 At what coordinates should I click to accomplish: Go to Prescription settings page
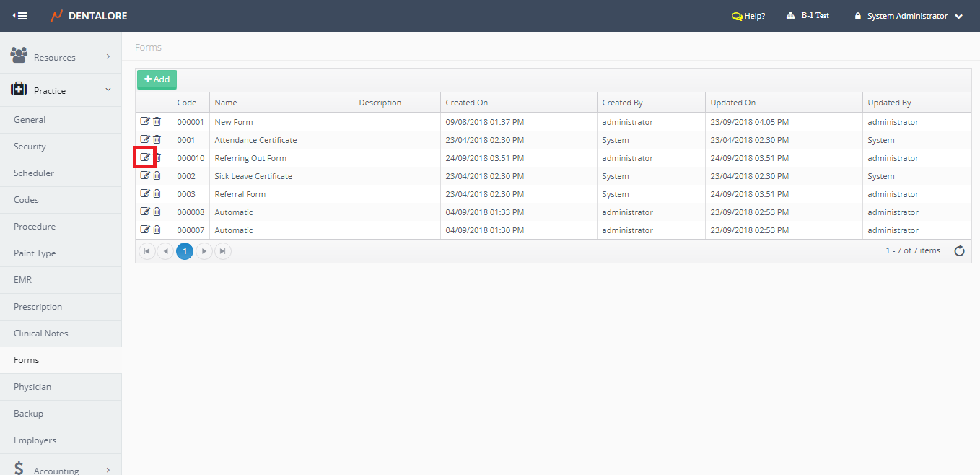(x=38, y=307)
